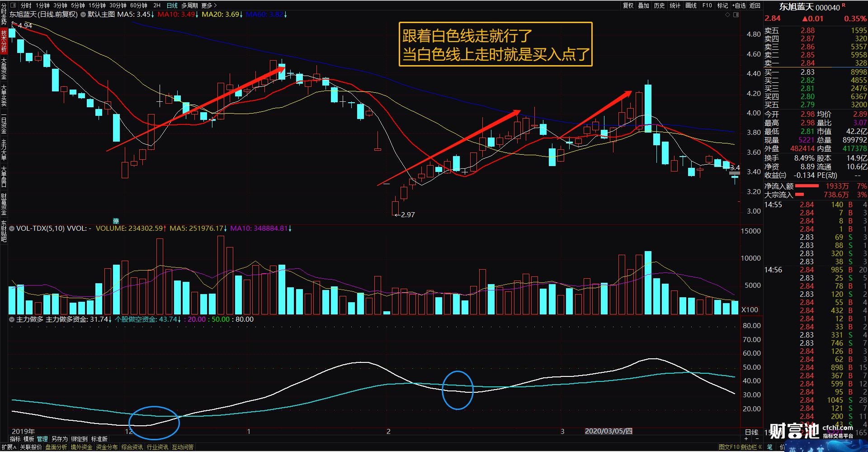Screen dimensions: 868x452
Task: Open the 主力大单 sidebar tab
Action: point(4,150)
